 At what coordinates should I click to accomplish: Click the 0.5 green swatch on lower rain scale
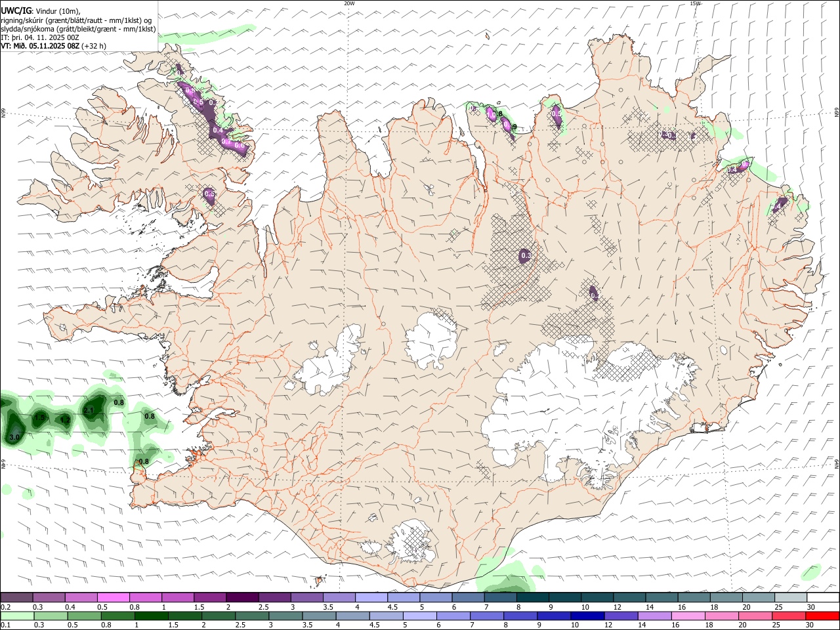tap(85, 616)
